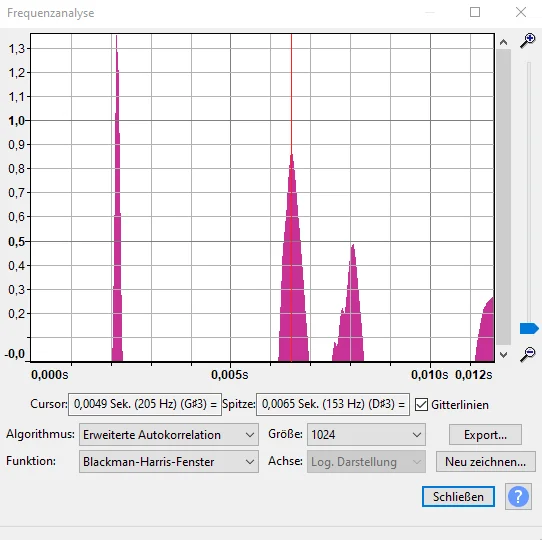542x540 pixels.
Task: Click the 1,0 label on the vertical axis
Action: [17, 121]
